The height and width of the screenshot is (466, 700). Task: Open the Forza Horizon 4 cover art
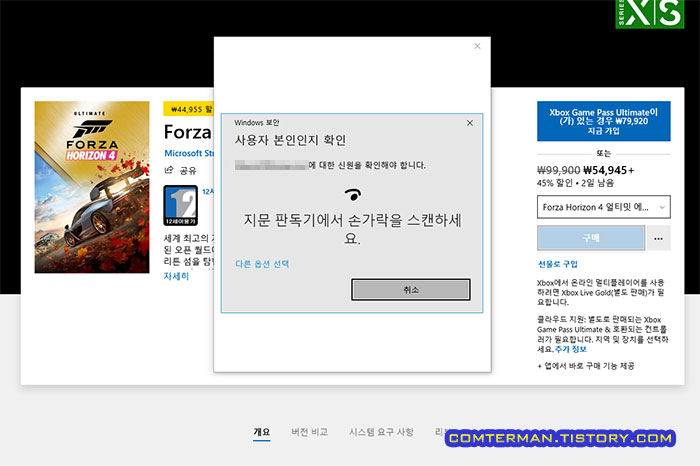[x=92, y=187]
